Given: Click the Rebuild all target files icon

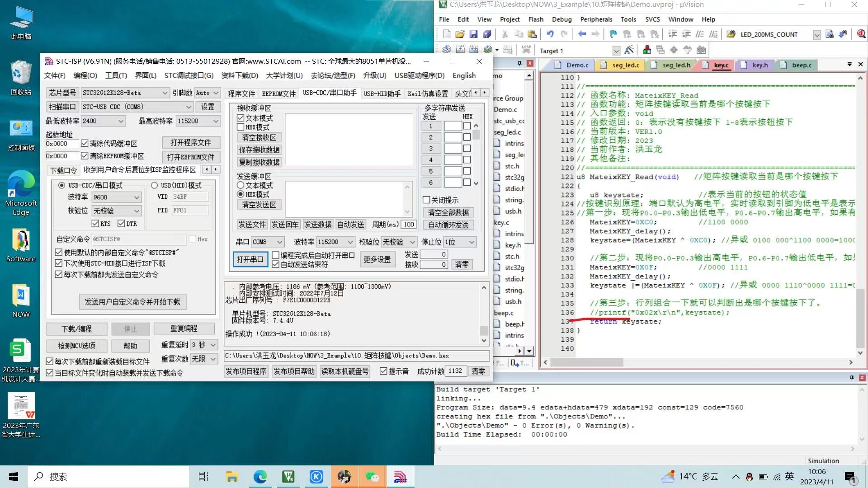Looking at the screenshot, I should click(x=474, y=50).
